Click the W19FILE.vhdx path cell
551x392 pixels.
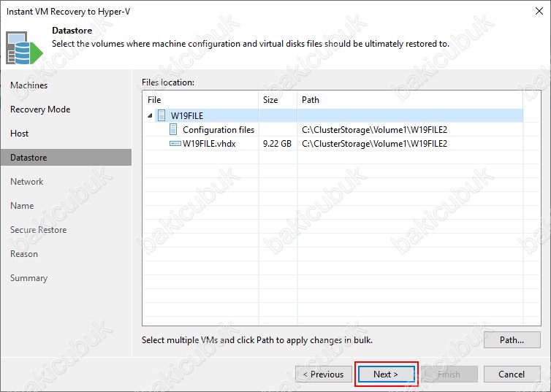point(374,144)
